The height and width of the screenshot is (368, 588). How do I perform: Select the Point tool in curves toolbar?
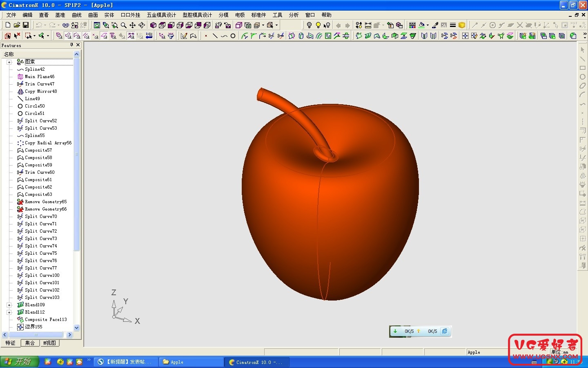point(206,36)
